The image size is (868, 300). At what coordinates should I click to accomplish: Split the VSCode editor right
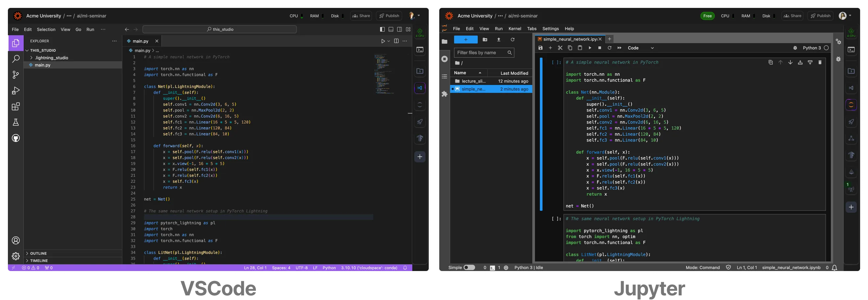pyautogui.click(x=396, y=41)
